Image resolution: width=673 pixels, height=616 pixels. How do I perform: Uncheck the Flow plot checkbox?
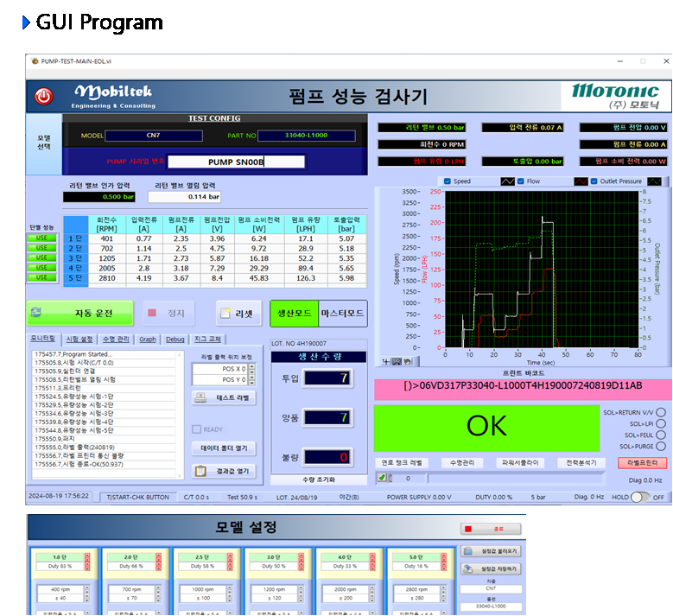pyautogui.click(x=521, y=181)
